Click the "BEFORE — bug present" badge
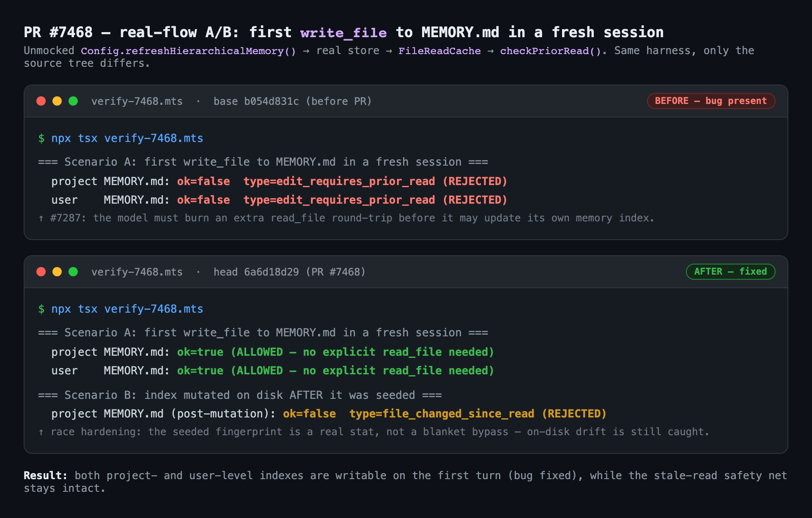This screenshot has height=518, width=812. [x=711, y=101]
